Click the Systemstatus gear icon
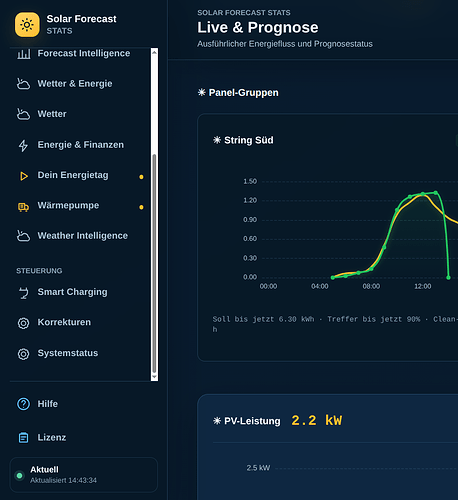Screen dimensions: 458x500 point(23,354)
